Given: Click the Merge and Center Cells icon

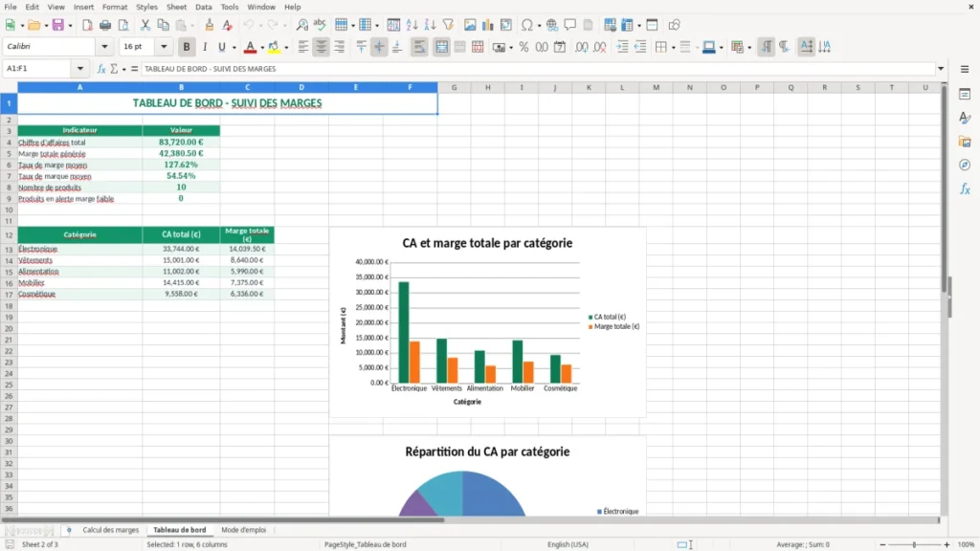Looking at the screenshot, I should click(441, 47).
